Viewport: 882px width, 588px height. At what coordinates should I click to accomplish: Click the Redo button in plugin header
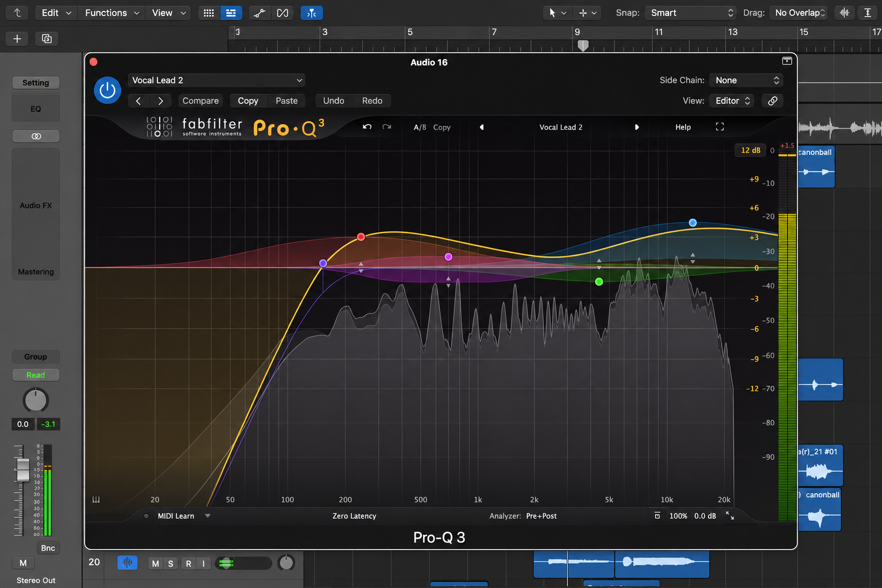point(372,100)
